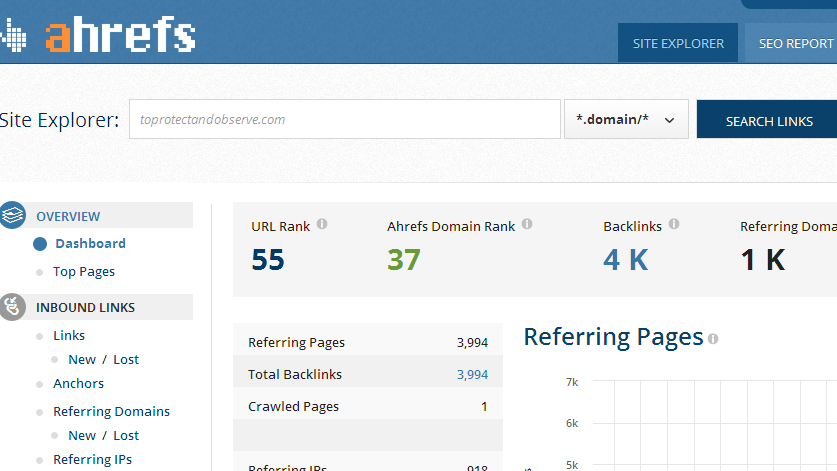
Task: Click the URL Rank info icon
Action: (x=322, y=224)
